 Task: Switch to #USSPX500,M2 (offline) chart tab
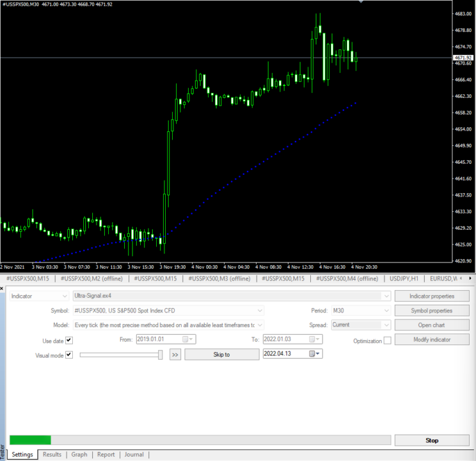(x=91, y=279)
